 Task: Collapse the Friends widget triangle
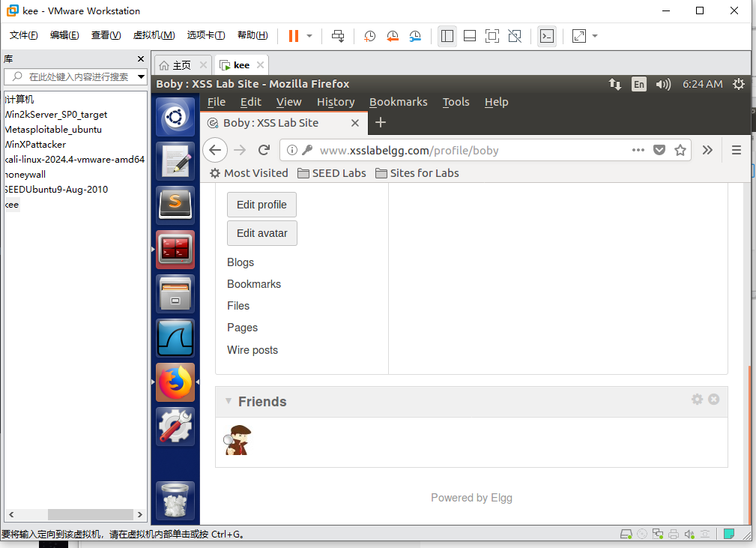tap(229, 401)
